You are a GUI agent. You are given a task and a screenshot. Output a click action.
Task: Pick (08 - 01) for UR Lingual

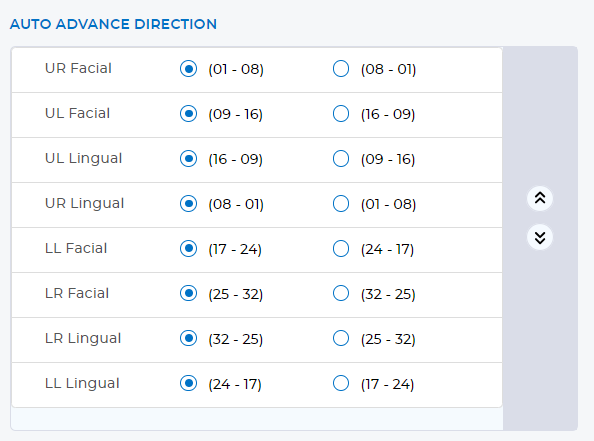coord(188,204)
